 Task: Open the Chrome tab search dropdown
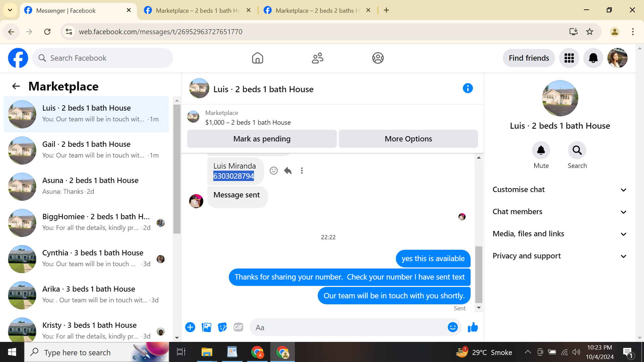click(x=10, y=10)
